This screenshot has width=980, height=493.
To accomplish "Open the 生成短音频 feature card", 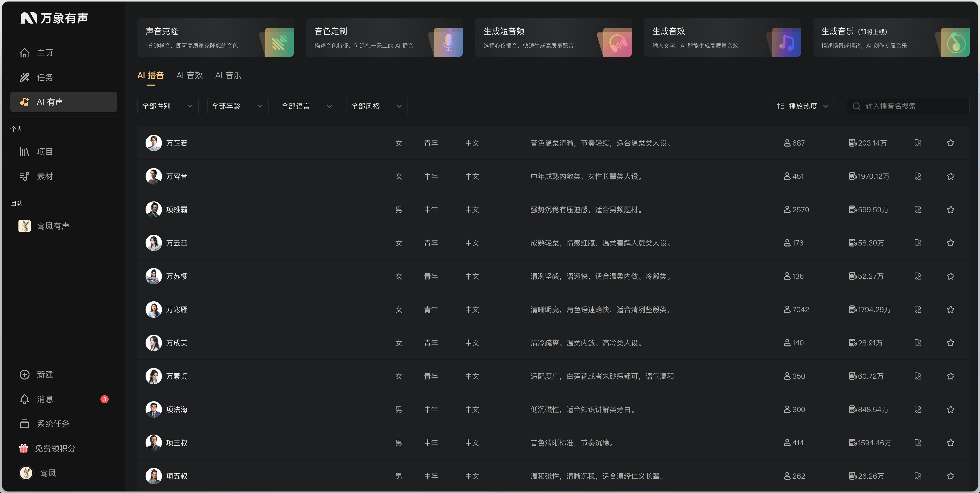I will tap(553, 37).
